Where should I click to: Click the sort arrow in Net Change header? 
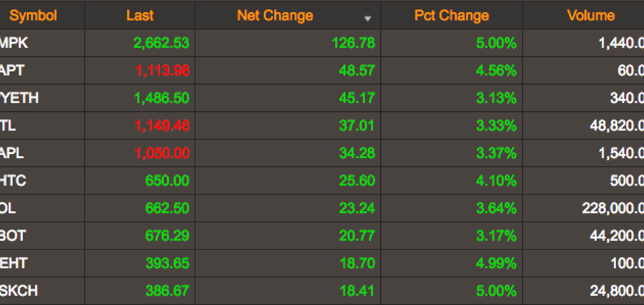[368, 18]
